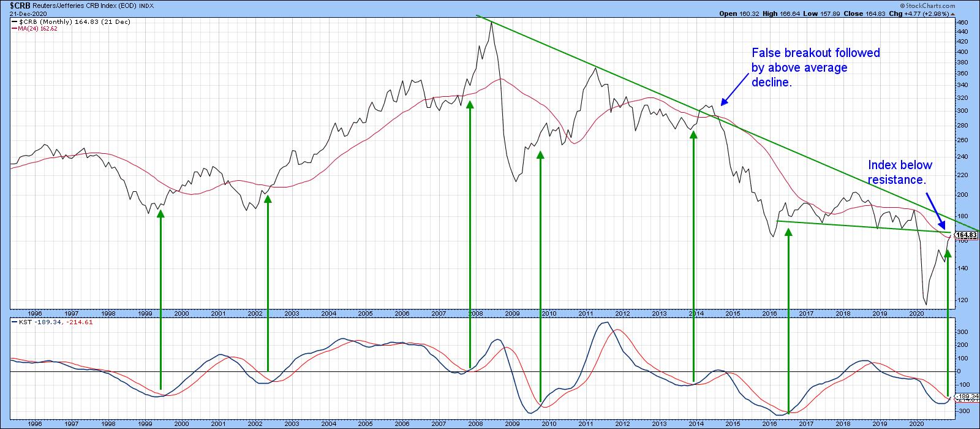Click the year '2011' under the KST panel
Viewport: 980px width, 429px height.
[586, 423]
